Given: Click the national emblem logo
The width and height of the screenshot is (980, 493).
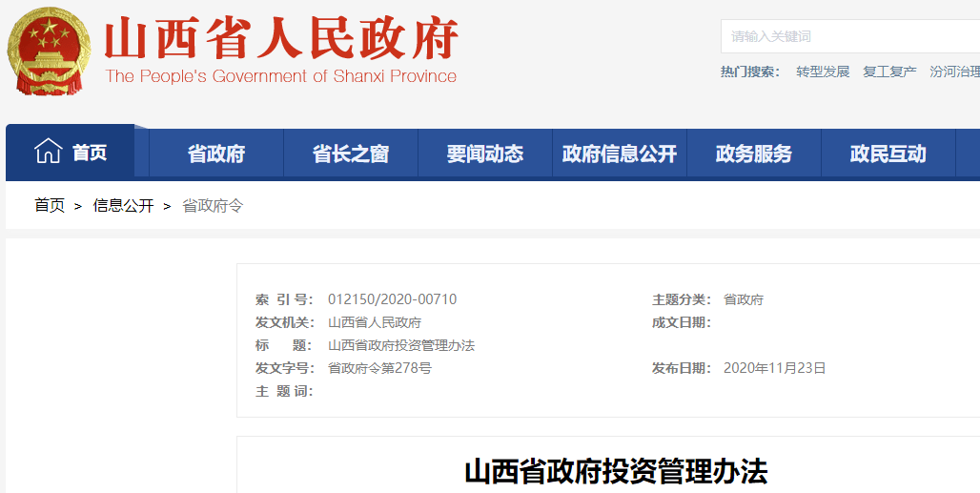Looking at the screenshot, I should [48, 51].
